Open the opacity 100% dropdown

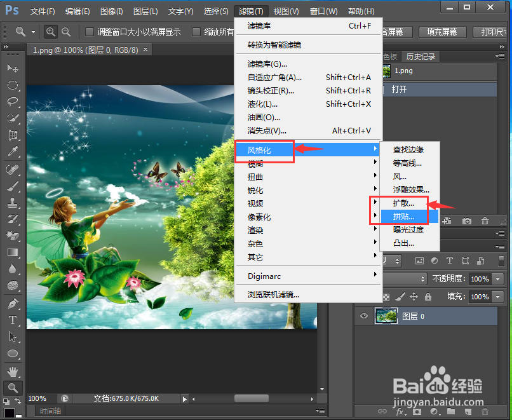click(x=497, y=279)
